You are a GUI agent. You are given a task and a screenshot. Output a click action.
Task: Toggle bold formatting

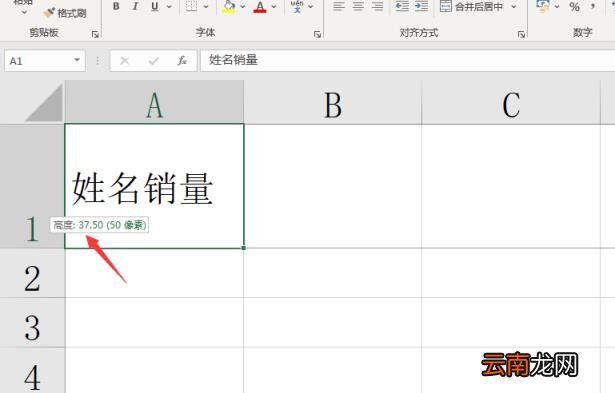116,6
